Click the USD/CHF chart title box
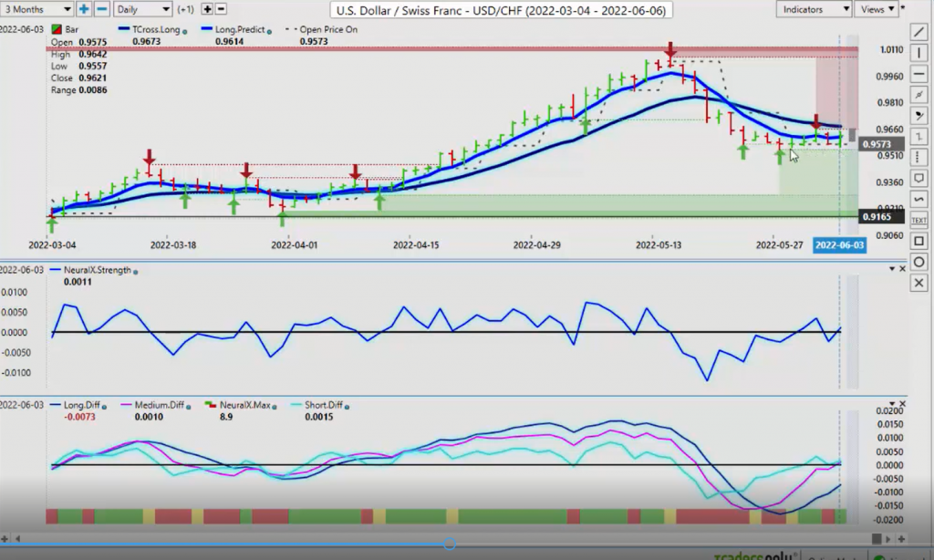Screen dimensions: 934x560 pos(501,10)
